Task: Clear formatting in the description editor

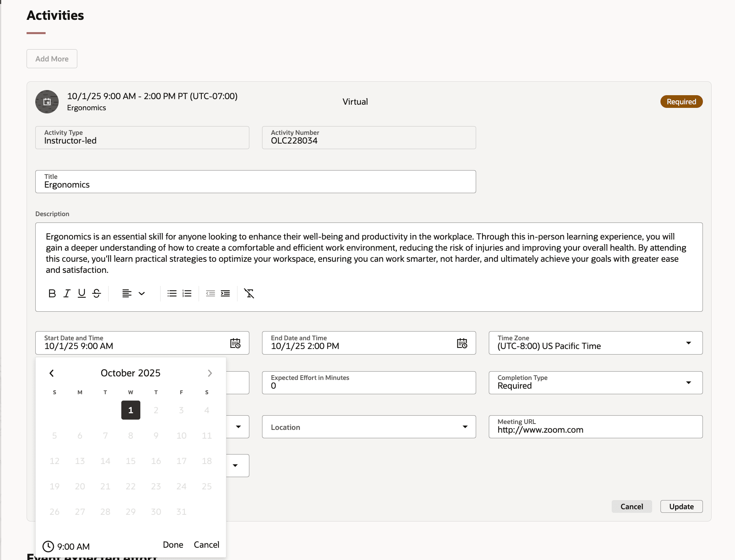Action: [249, 293]
